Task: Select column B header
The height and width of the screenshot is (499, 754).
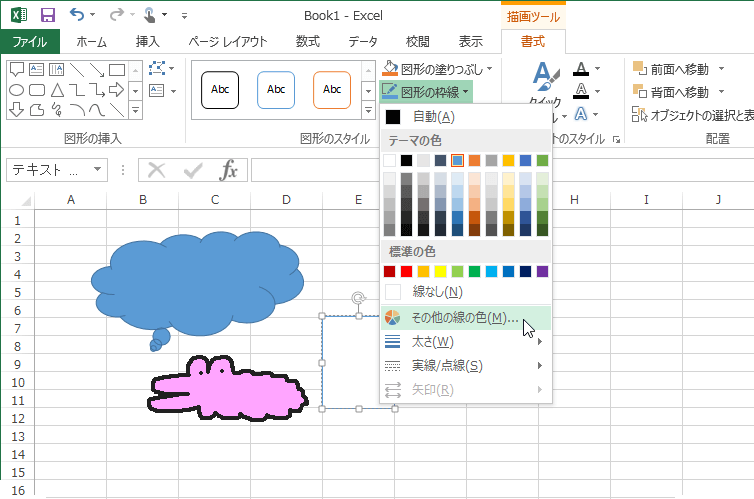Action: [143, 200]
